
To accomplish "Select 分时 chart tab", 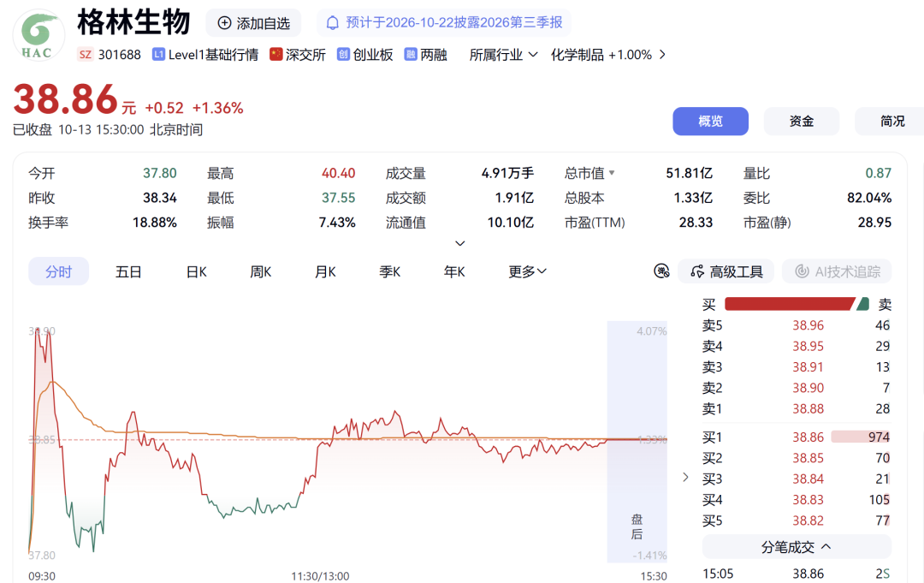I will [58, 271].
